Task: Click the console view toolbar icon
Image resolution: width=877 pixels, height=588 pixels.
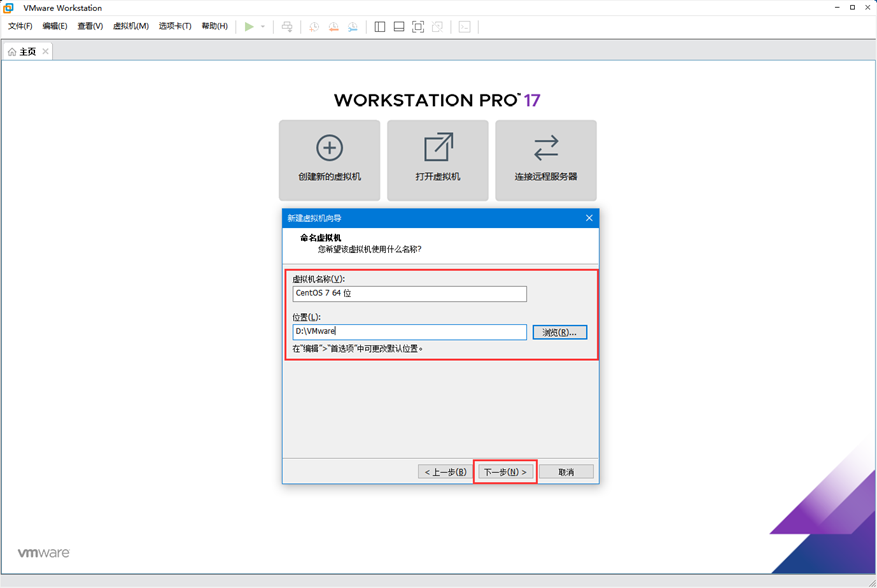Action: point(465,26)
